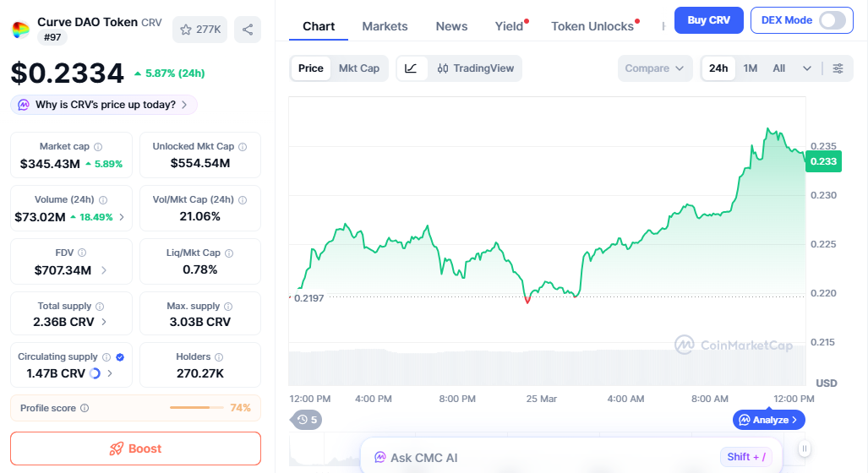
Task: Expand the time range chevron after All
Action: [807, 68]
